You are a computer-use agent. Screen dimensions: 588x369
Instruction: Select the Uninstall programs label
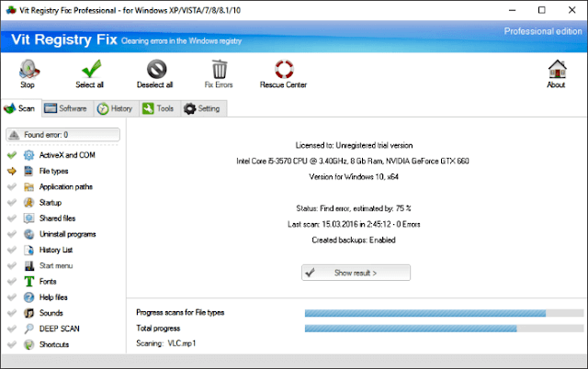pos(67,234)
